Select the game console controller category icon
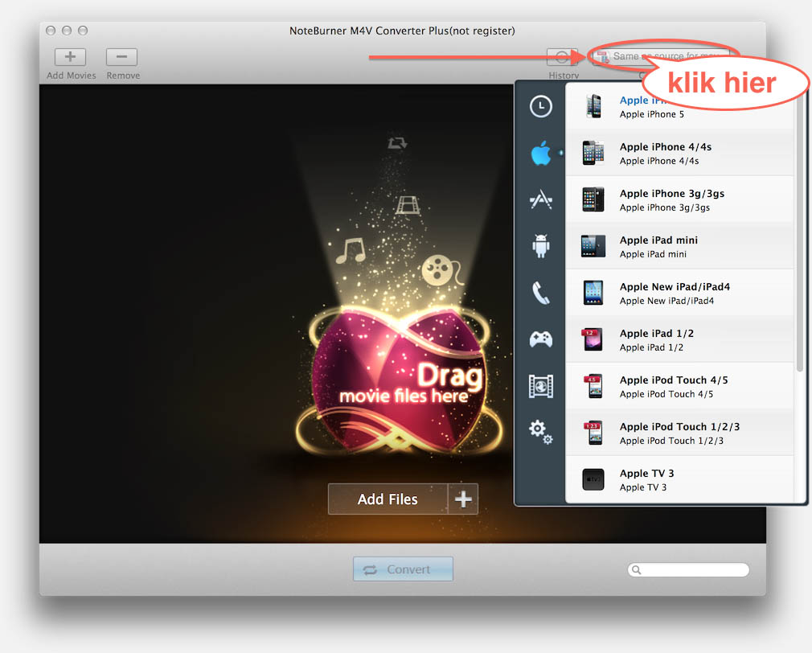The image size is (812, 653). coord(540,339)
